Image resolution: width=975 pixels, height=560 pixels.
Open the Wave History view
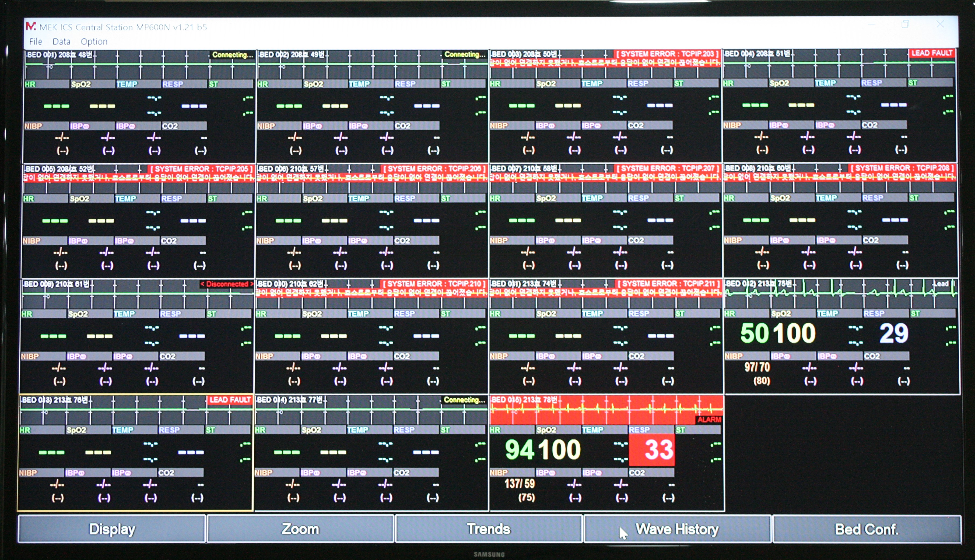click(677, 529)
